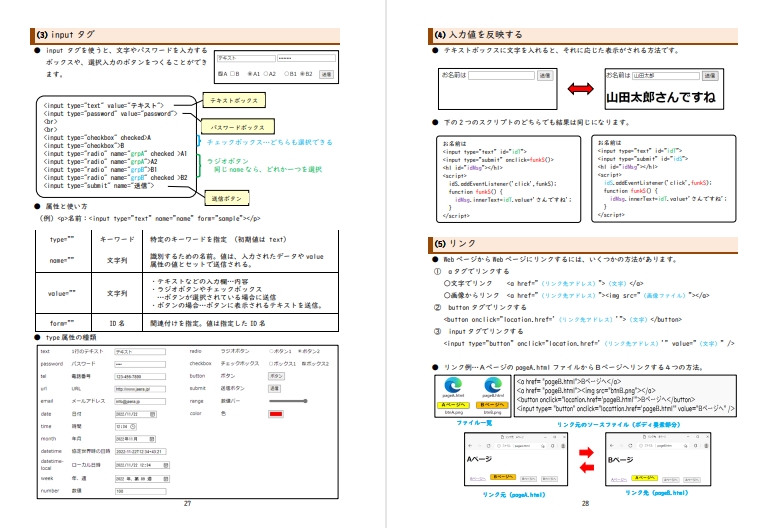765x528 pixels.
Task: Click the clock icon in the time field
Action: (133, 426)
